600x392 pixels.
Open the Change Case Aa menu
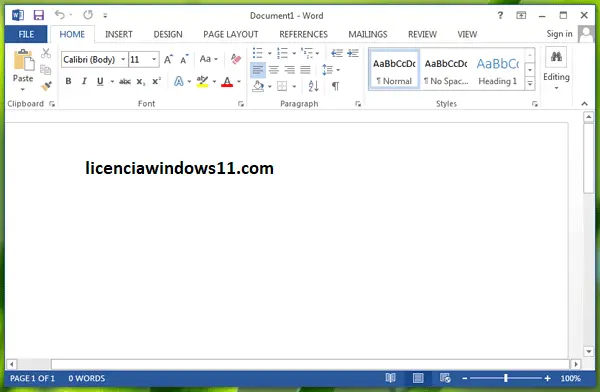pyautogui.click(x=209, y=59)
